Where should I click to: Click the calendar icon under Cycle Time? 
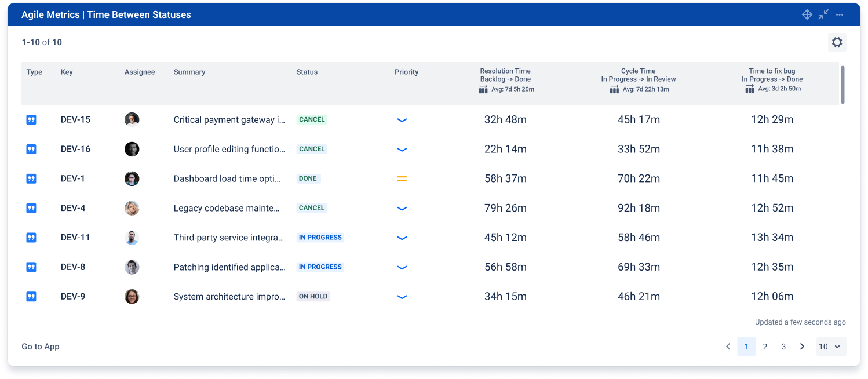[x=614, y=90]
